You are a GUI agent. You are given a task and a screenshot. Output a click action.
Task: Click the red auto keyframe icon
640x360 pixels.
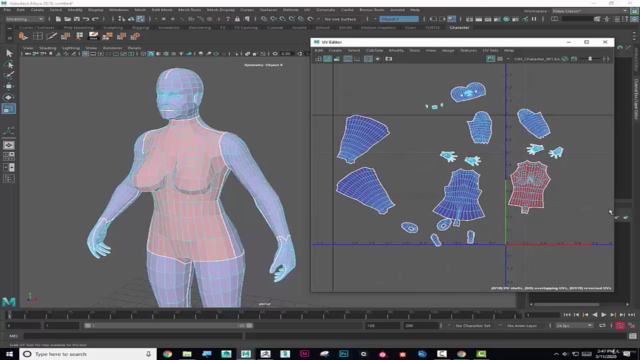[620, 326]
